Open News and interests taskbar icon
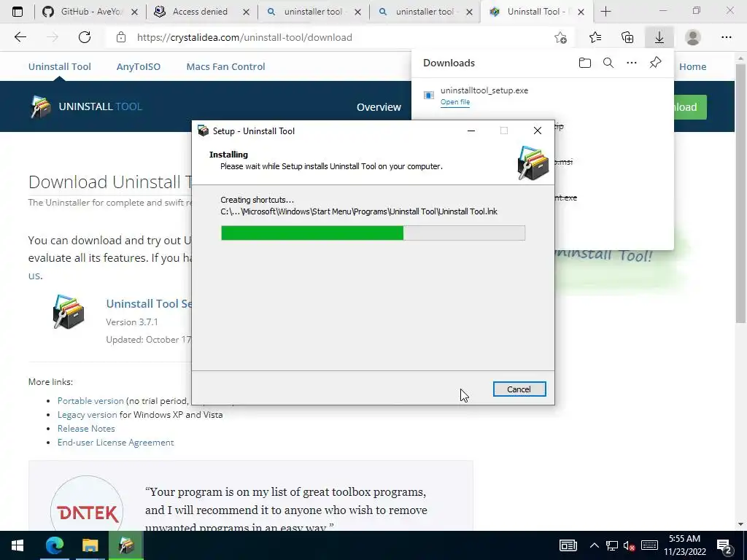 [x=568, y=545]
